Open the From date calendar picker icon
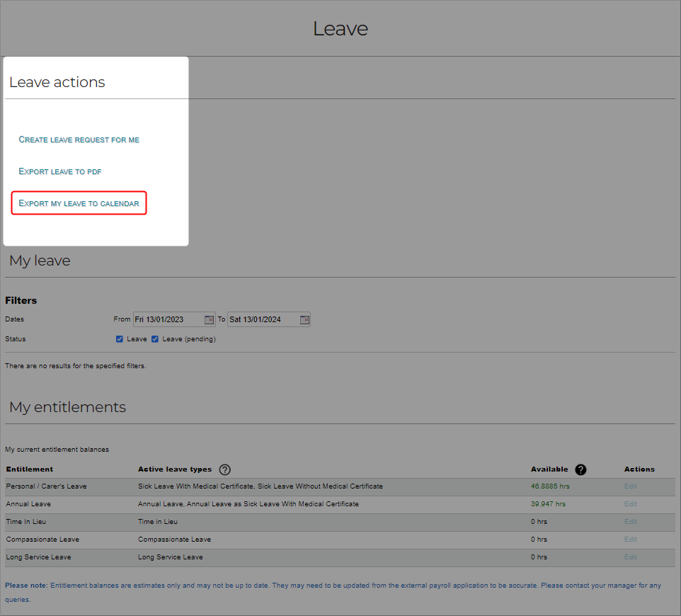681x616 pixels. (x=209, y=320)
